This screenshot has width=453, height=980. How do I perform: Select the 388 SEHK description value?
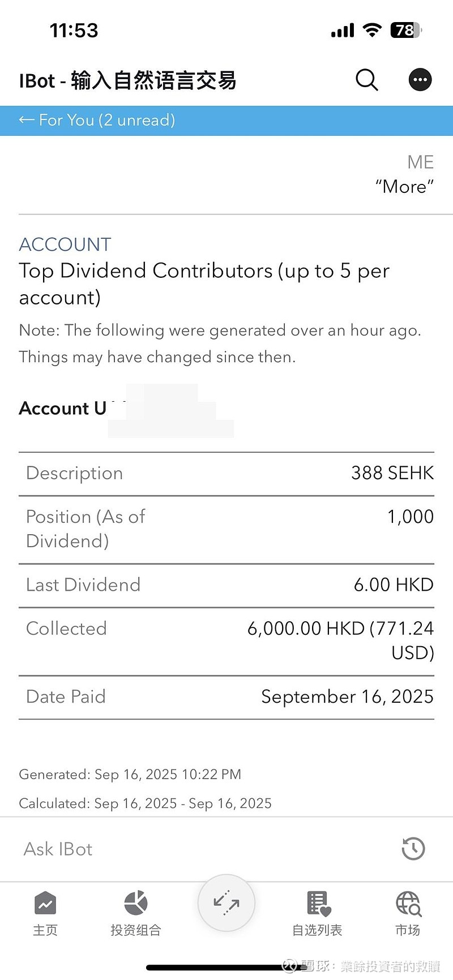coord(392,473)
